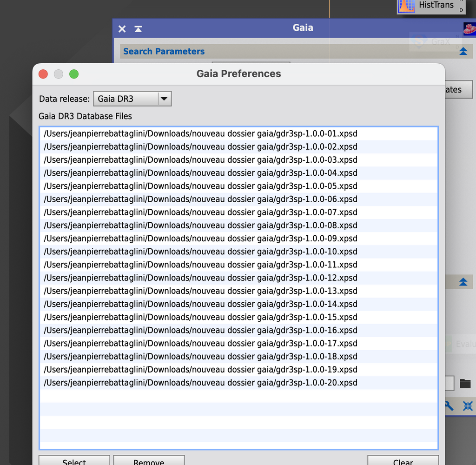Click the Gaia process icon in title bar
The width and height of the screenshot is (476, 465).
click(469, 28)
